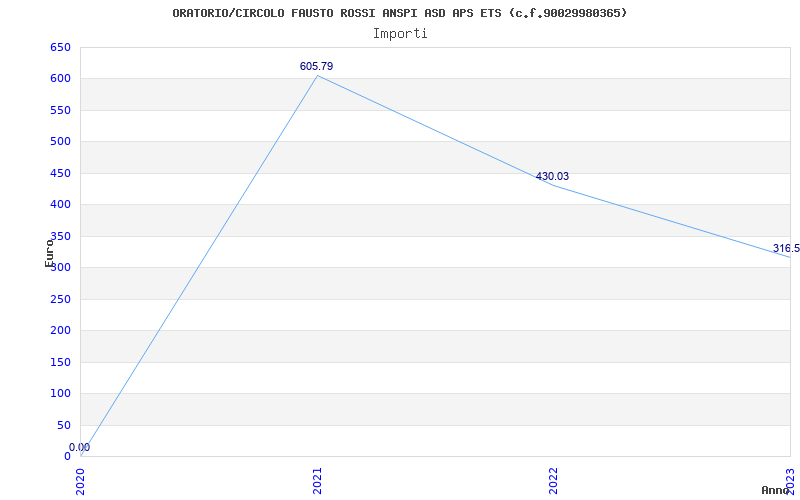
Task: Click the 2022 x-axis label
Action: (x=554, y=481)
